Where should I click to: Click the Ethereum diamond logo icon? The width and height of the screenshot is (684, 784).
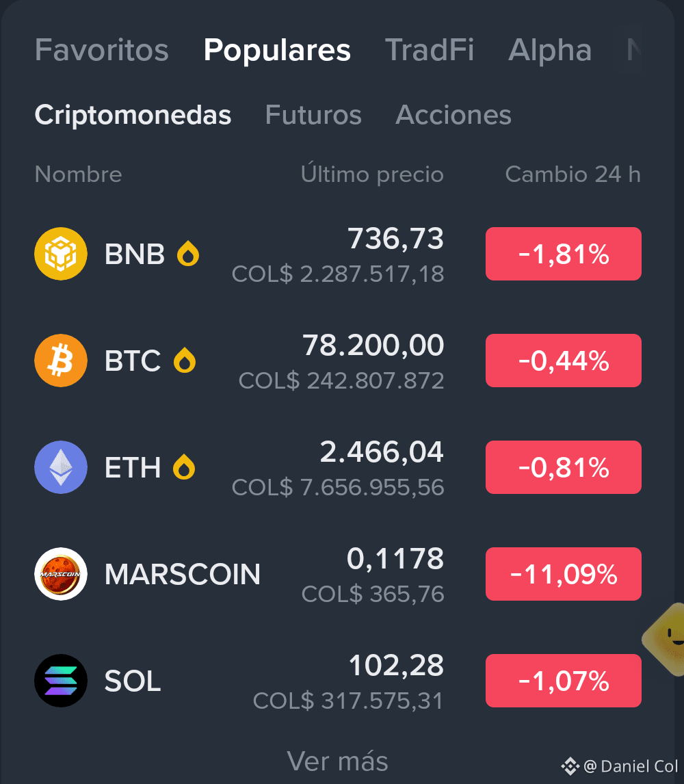click(x=60, y=467)
